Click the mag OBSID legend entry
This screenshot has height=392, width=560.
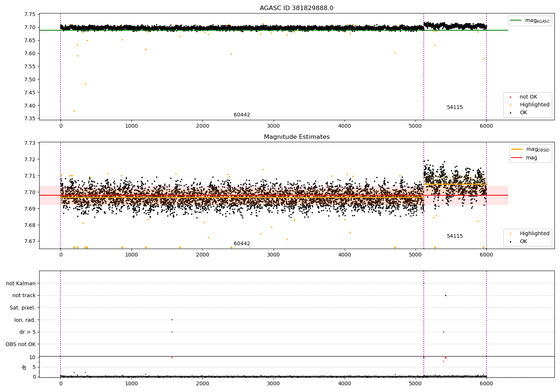pyautogui.click(x=531, y=149)
